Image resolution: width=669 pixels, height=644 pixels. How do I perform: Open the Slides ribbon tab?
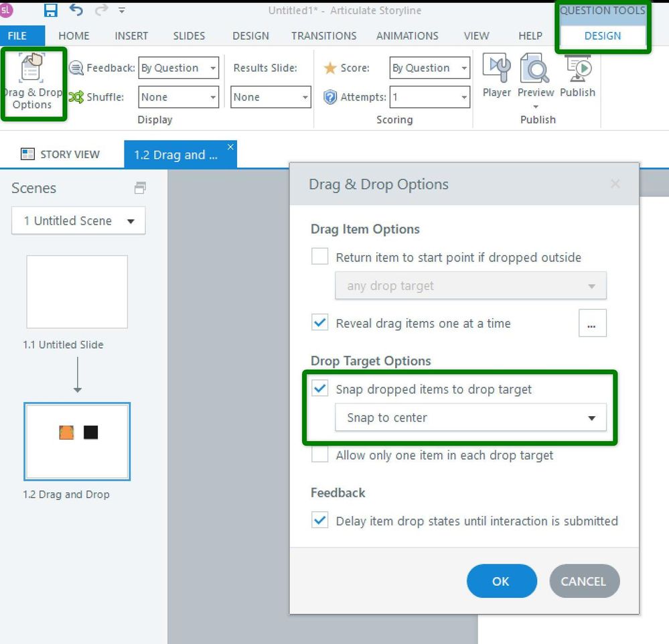[x=189, y=36]
